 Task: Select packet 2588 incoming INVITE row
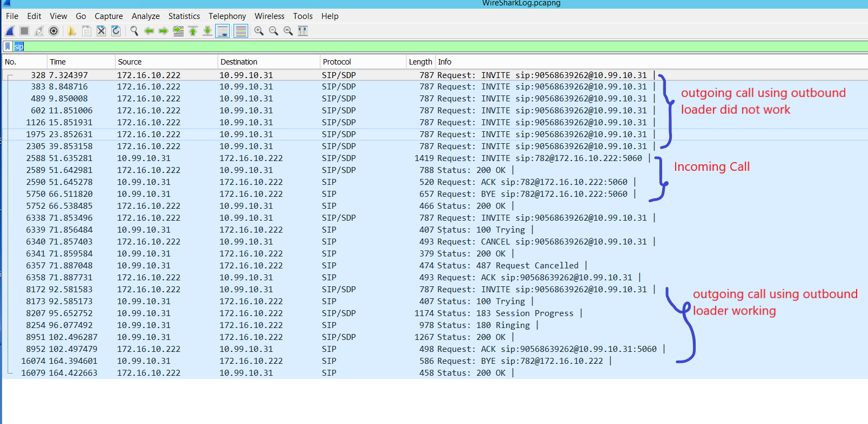pos(325,158)
